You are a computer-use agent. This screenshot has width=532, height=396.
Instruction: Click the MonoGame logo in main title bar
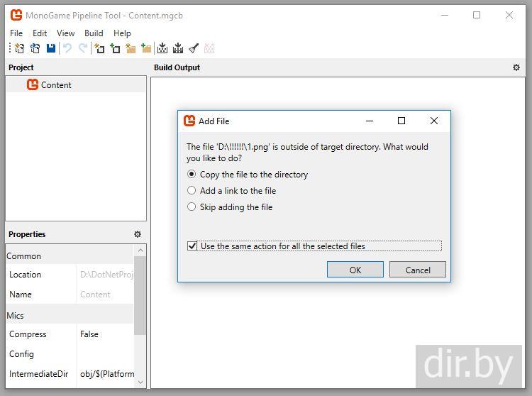point(16,16)
